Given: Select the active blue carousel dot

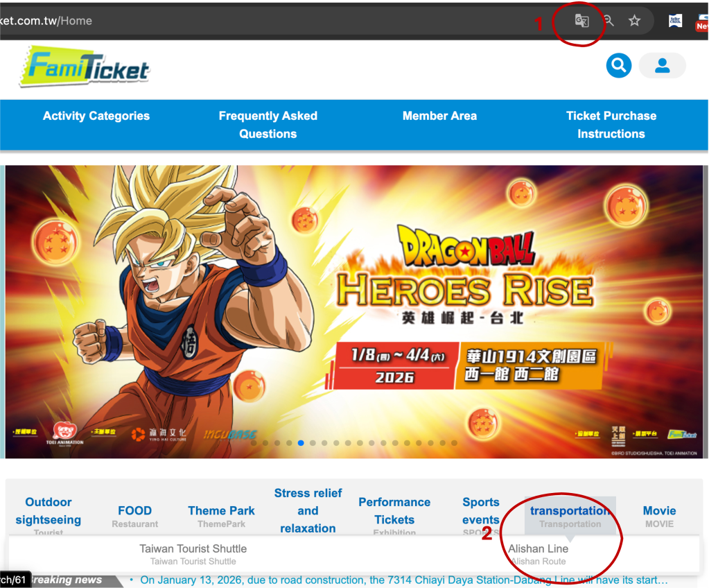Looking at the screenshot, I should coord(301,442).
